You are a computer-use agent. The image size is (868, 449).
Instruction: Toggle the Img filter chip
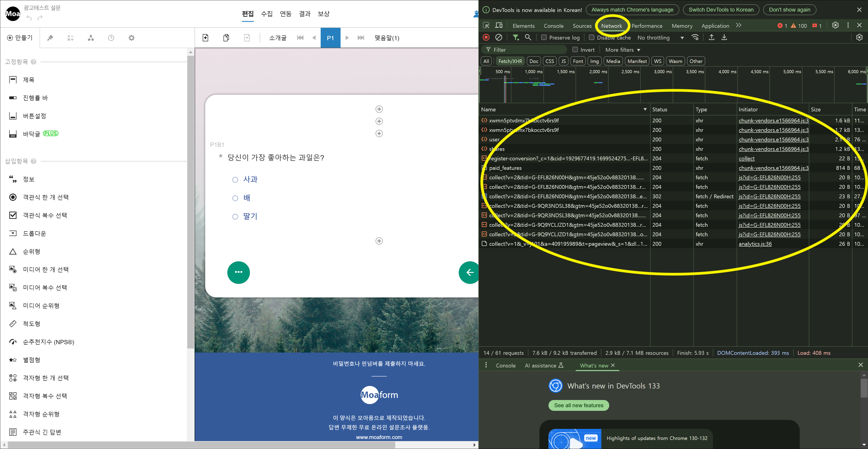tap(594, 61)
